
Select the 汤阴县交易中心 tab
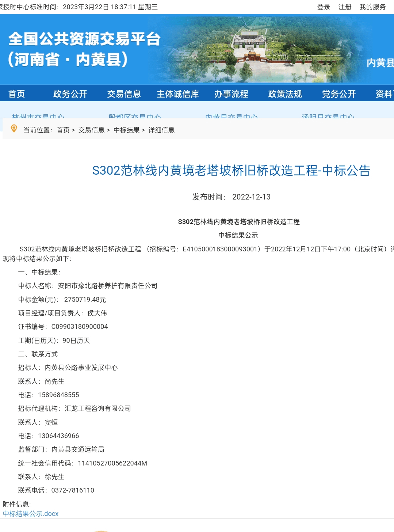click(x=328, y=116)
